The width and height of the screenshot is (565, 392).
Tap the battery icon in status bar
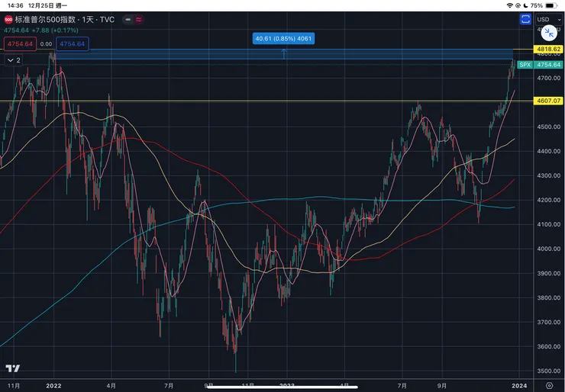(x=551, y=5)
